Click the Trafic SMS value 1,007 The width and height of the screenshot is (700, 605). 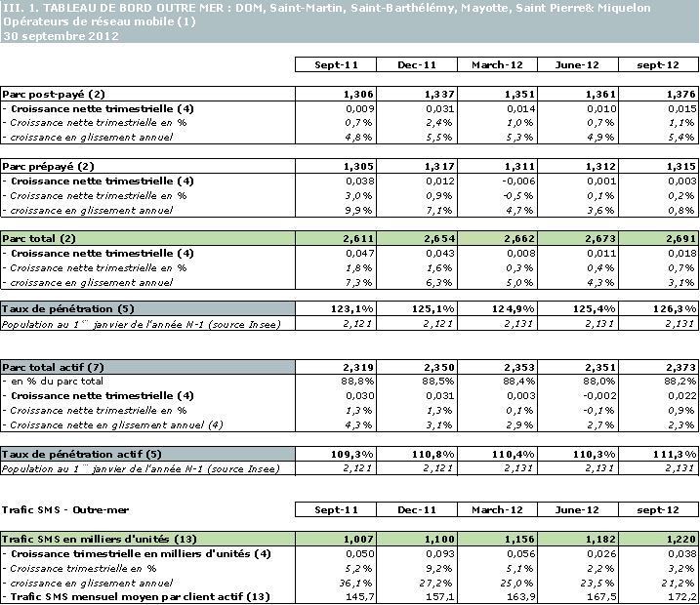[335, 539]
